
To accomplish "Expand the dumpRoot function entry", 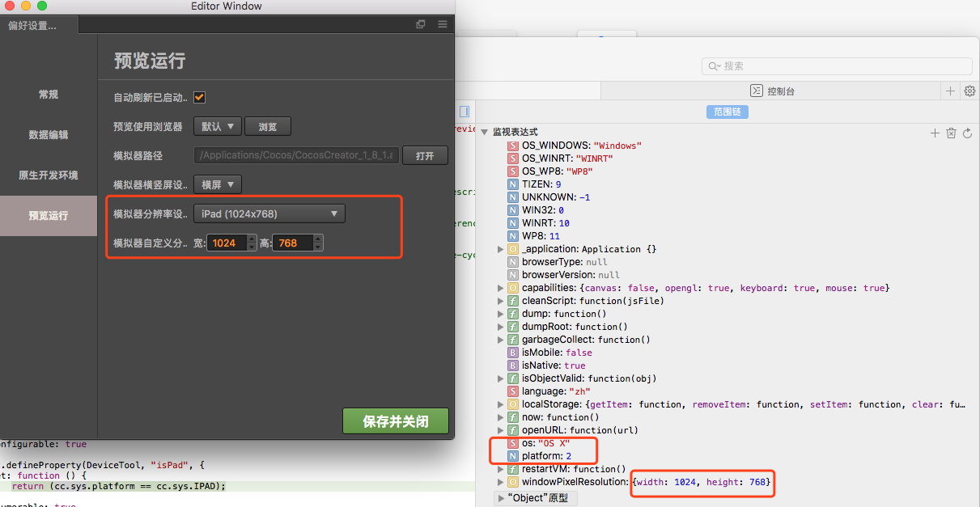I will point(501,327).
